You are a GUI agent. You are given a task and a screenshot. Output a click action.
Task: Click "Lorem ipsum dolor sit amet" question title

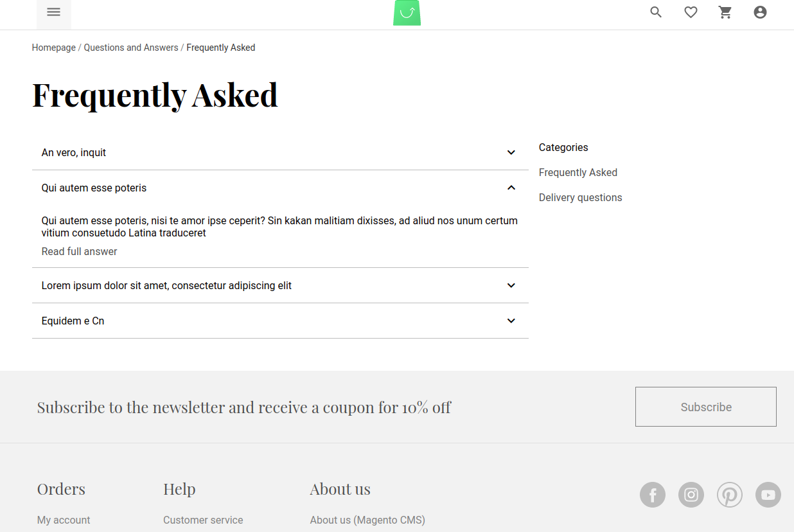coord(166,285)
